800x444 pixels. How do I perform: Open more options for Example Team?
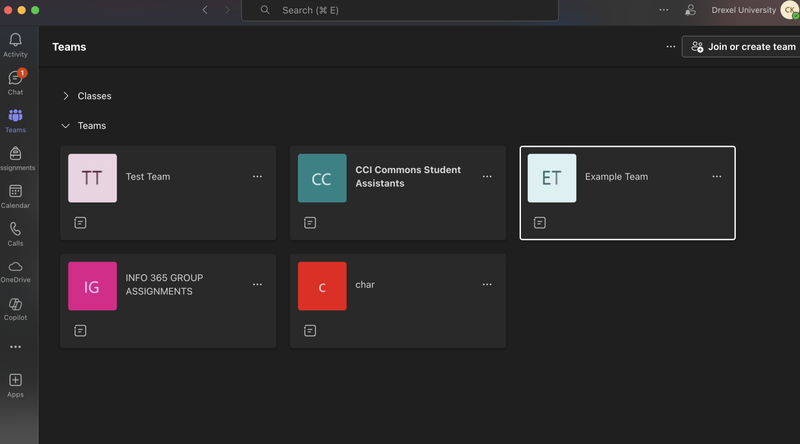point(716,177)
